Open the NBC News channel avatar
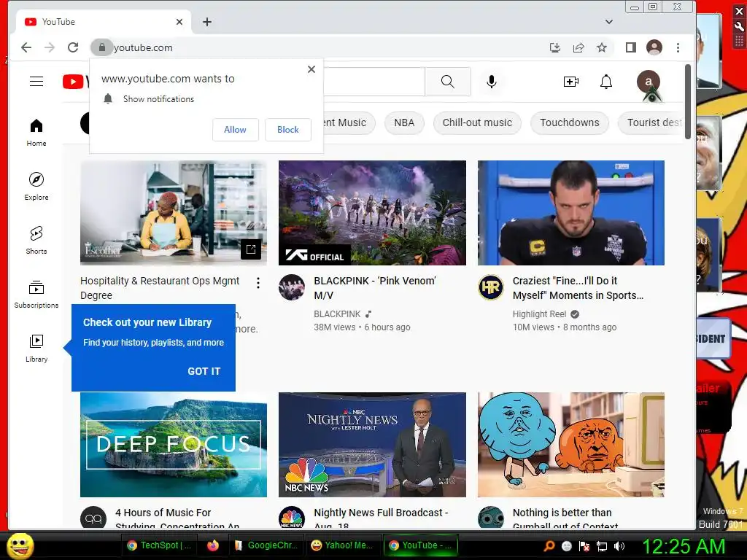The image size is (747, 560). pos(292,518)
